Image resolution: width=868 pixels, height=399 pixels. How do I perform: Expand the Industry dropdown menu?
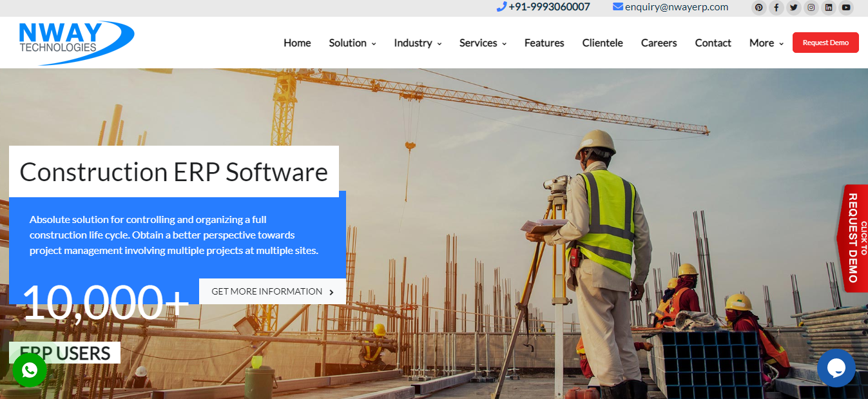point(417,43)
